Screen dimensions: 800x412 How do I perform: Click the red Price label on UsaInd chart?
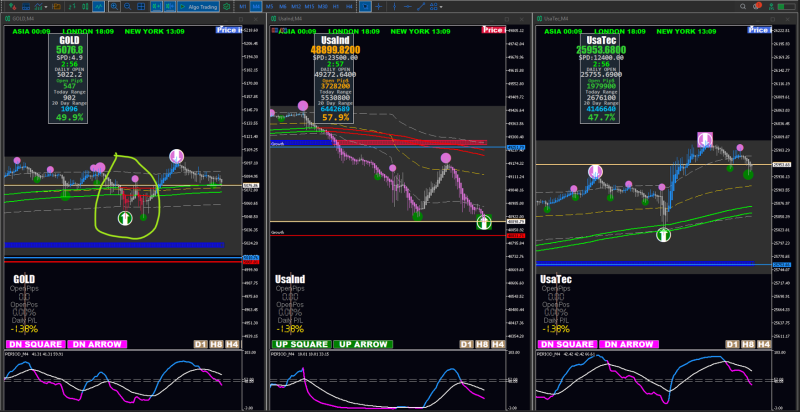[494, 30]
